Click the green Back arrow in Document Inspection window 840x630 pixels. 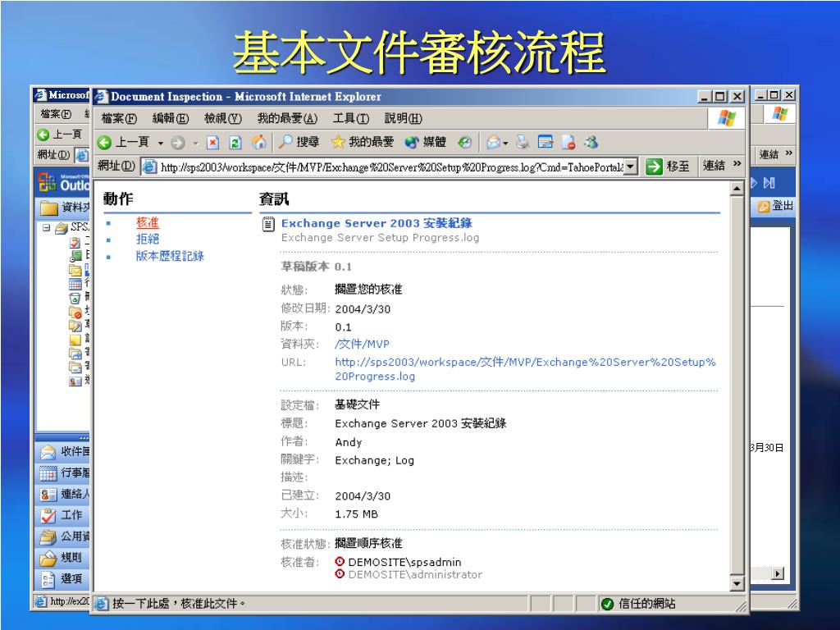105,142
